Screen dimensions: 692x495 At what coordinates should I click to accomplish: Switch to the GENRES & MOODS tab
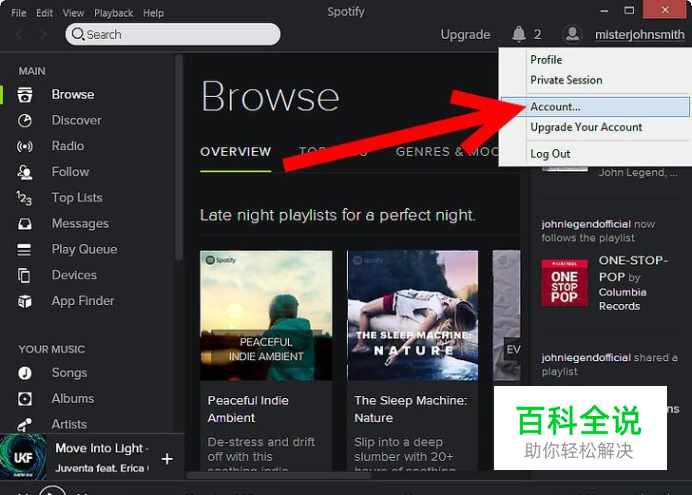pos(447,152)
